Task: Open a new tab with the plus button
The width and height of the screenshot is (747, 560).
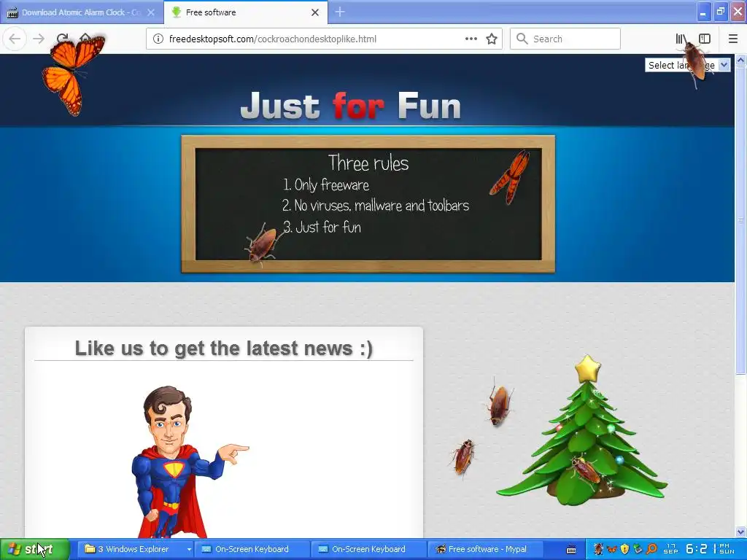Action: pos(340,12)
